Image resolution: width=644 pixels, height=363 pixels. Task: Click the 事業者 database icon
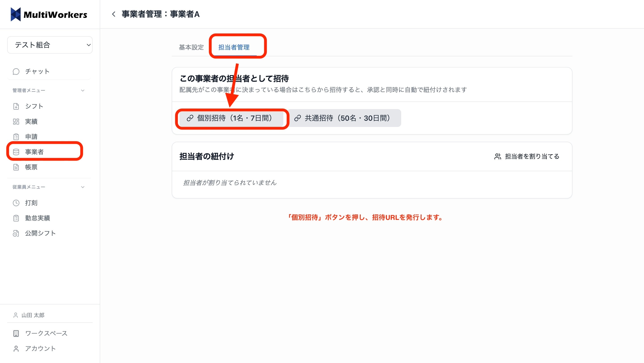click(x=16, y=152)
